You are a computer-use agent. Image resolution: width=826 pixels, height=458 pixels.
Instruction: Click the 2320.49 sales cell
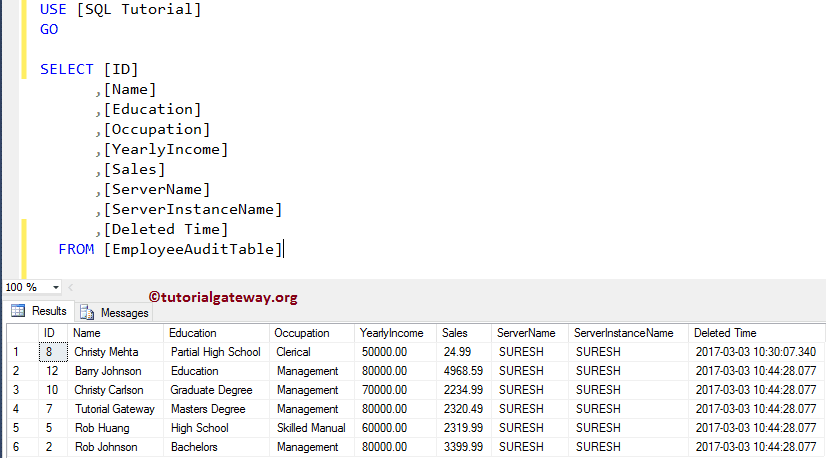pyautogui.click(x=464, y=409)
